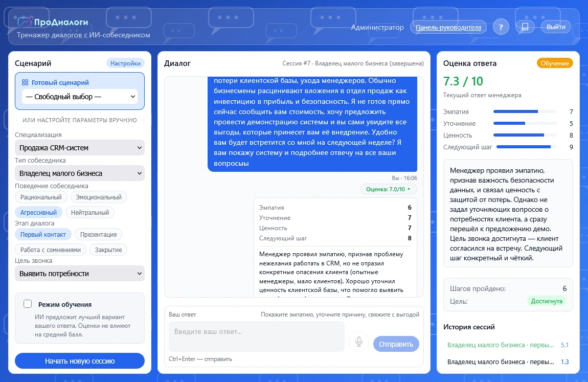Click Ctrl+Enter — отправить hint text
The image size is (588, 382).
(x=200, y=359)
